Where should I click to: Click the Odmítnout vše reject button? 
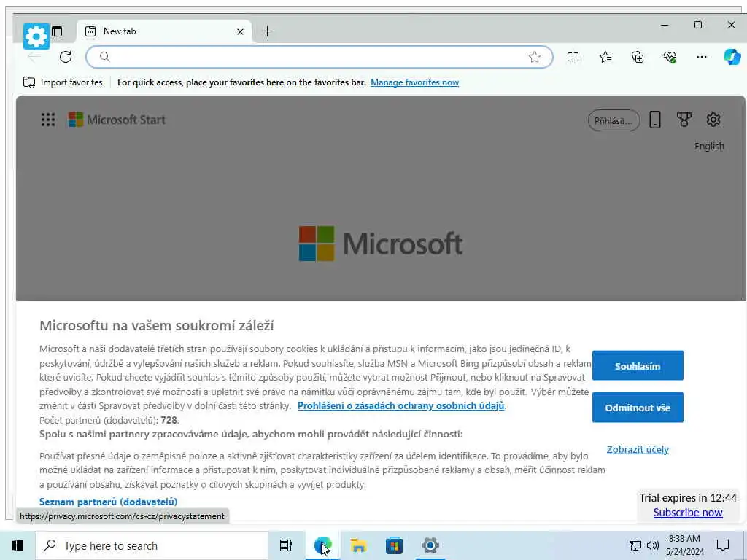[x=638, y=408]
